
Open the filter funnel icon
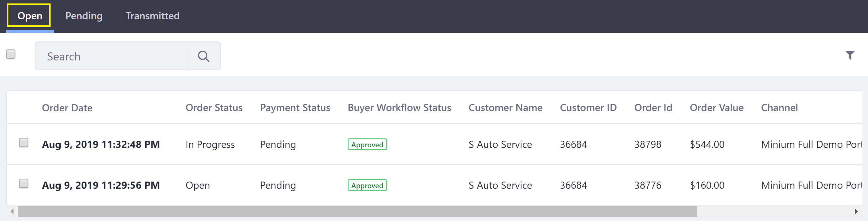click(850, 55)
